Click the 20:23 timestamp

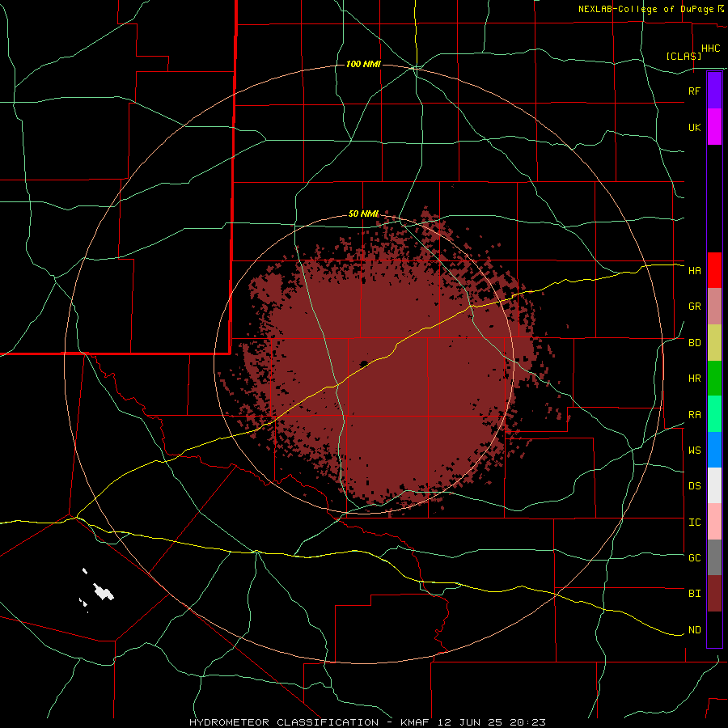click(x=529, y=722)
